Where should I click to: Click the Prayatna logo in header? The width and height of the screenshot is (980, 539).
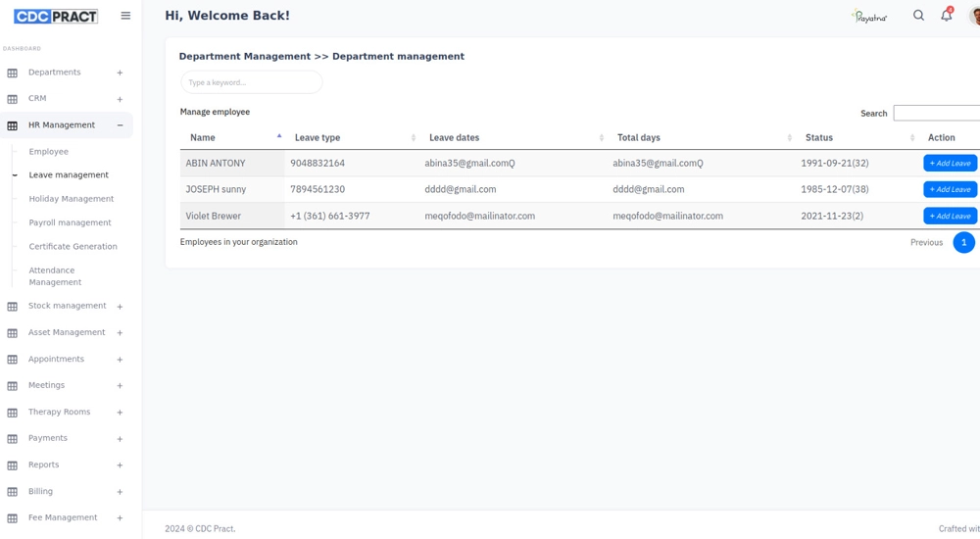[869, 17]
